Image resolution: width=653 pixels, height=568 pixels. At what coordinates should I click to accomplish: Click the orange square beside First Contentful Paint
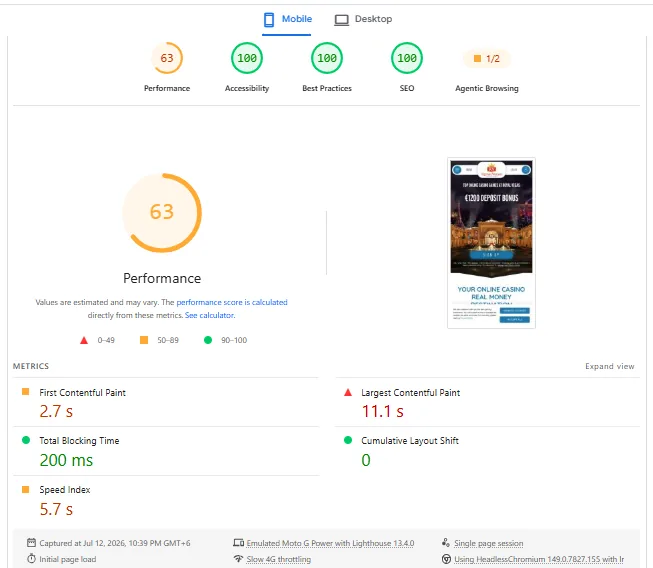25,392
